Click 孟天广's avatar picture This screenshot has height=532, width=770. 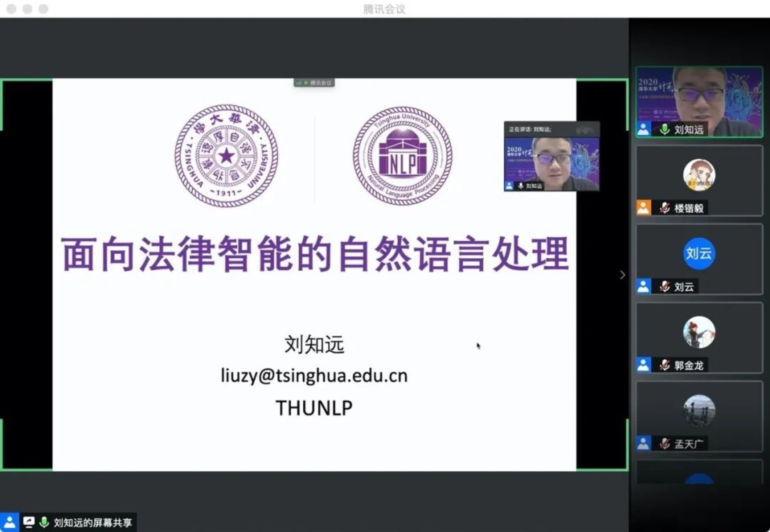699,411
